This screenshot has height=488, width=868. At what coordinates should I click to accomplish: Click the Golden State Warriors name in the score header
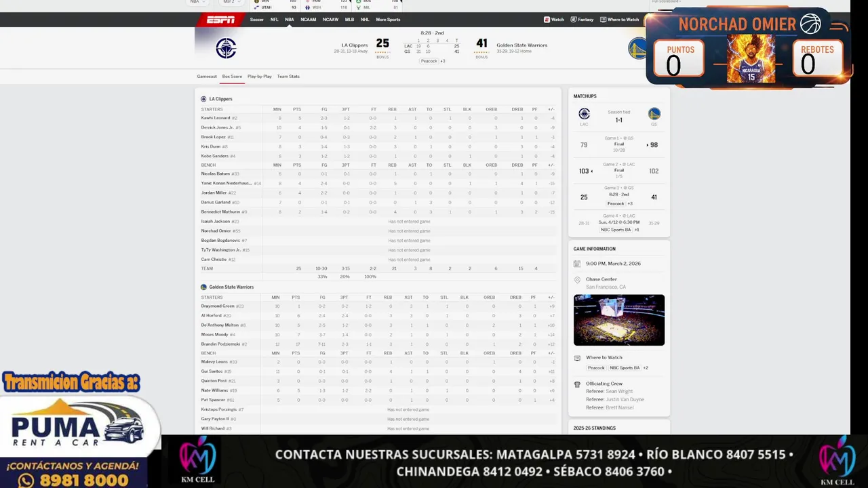point(521,45)
